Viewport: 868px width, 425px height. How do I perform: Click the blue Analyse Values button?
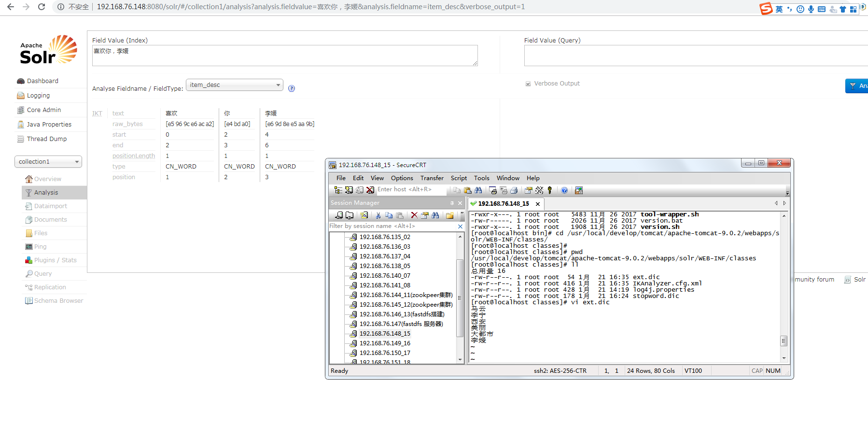tap(857, 85)
